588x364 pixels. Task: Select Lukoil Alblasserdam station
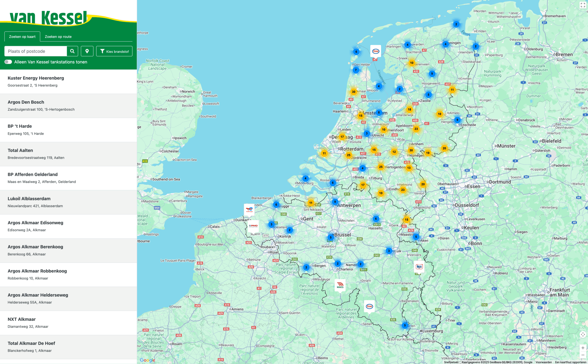pos(68,202)
